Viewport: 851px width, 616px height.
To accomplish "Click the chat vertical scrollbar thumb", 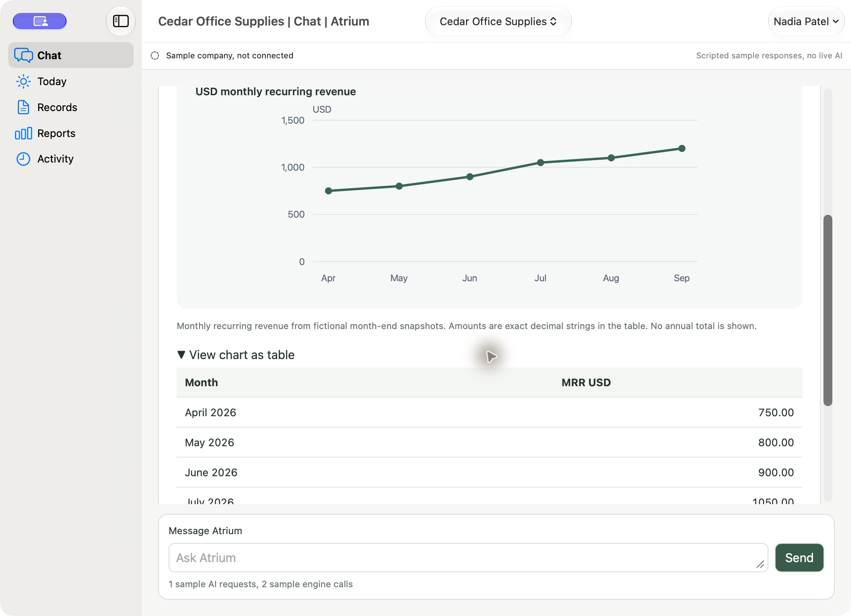I will coord(828,310).
